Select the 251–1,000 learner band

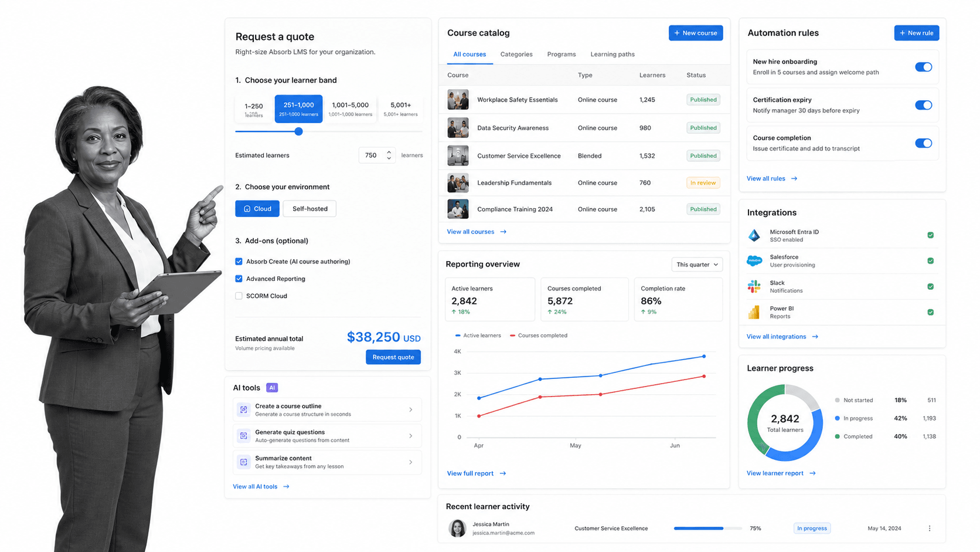coord(298,109)
